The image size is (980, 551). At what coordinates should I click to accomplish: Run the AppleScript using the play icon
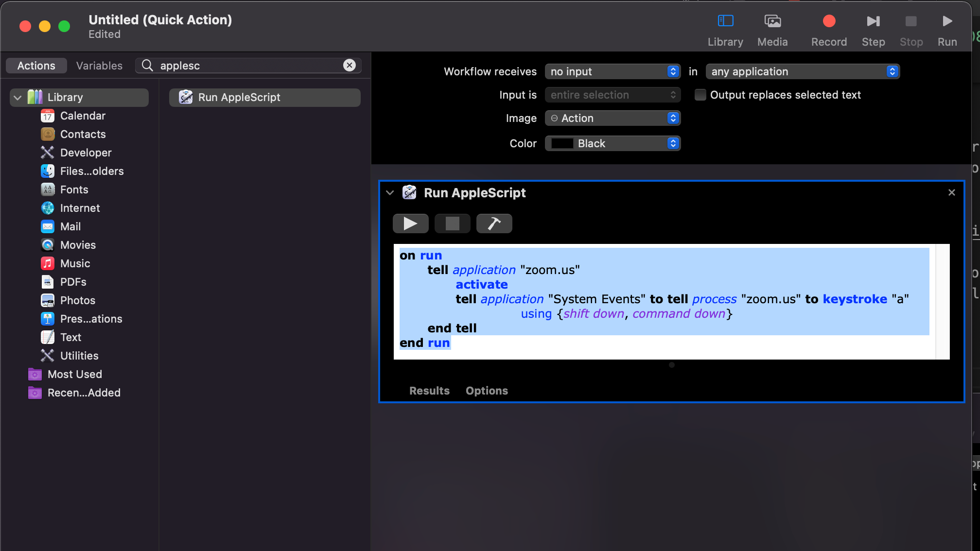click(x=410, y=224)
